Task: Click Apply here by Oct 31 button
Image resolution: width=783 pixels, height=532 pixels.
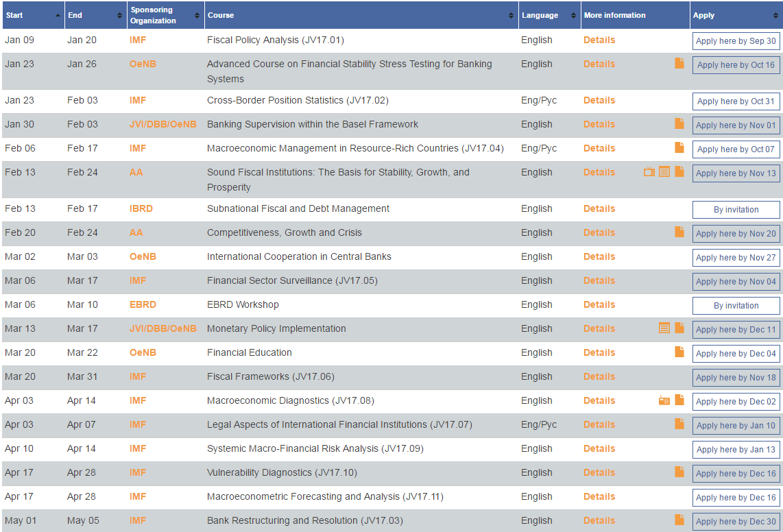Action: [736, 101]
